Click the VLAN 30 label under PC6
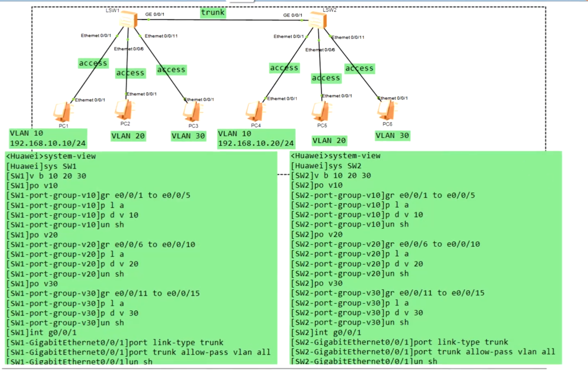 point(392,136)
